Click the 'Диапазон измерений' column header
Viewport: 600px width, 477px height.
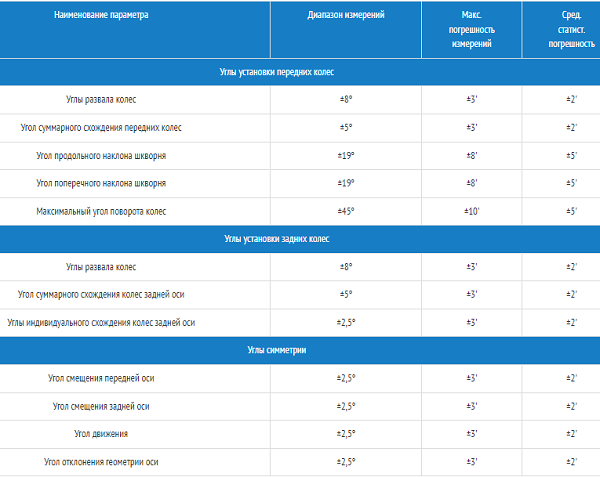[x=345, y=17]
